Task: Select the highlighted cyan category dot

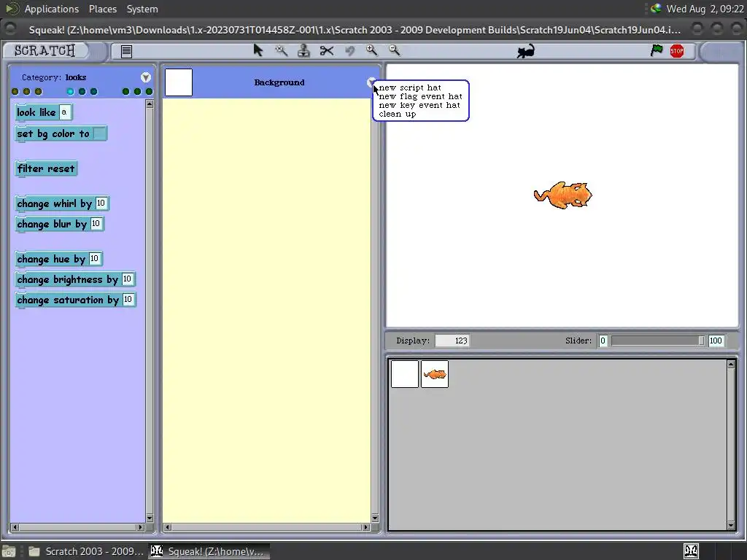Action: point(71,91)
